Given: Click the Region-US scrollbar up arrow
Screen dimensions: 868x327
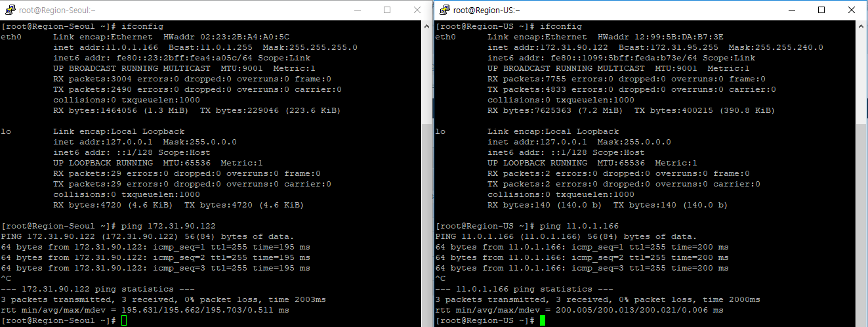Looking at the screenshot, I should [861, 26].
